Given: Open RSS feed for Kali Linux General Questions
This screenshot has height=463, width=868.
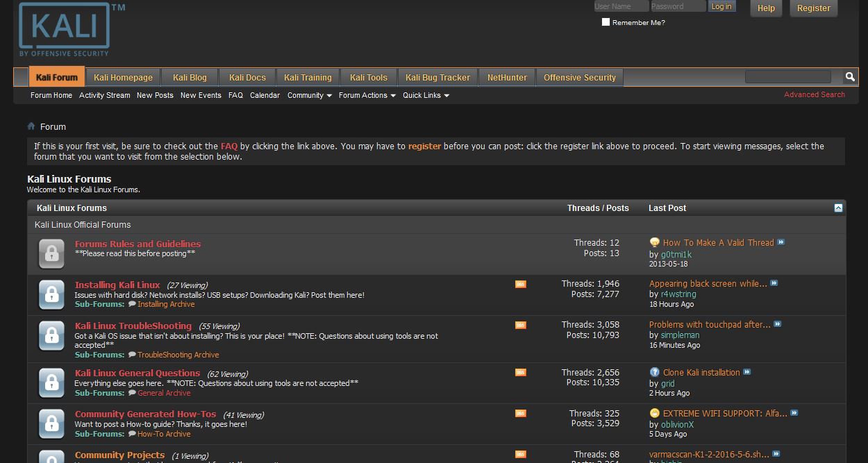Looking at the screenshot, I should (x=521, y=372).
